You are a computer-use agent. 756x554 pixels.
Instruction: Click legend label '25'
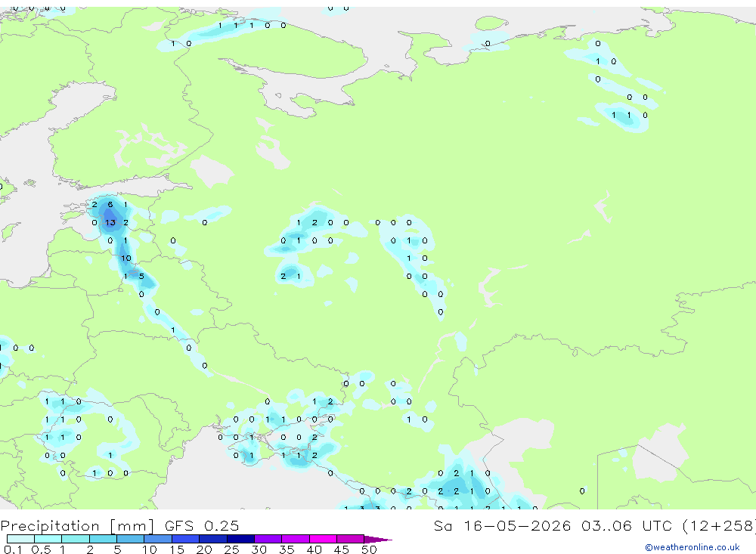[x=232, y=549]
